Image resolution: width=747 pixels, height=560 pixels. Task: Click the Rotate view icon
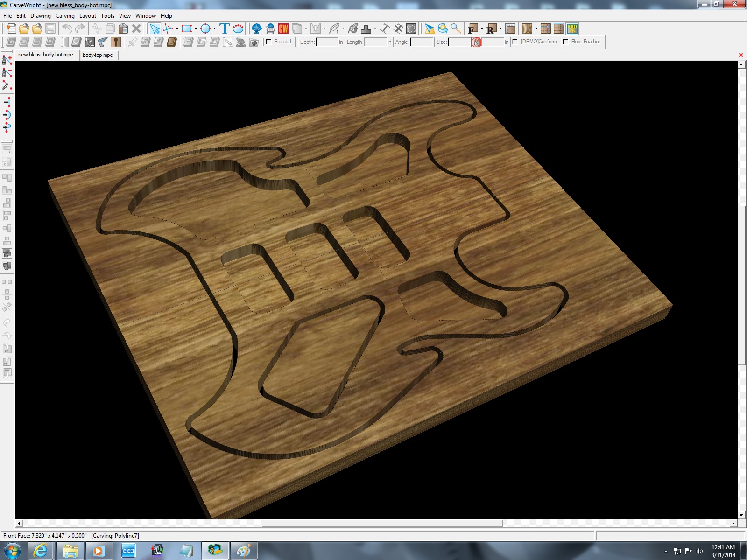[x=443, y=28]
